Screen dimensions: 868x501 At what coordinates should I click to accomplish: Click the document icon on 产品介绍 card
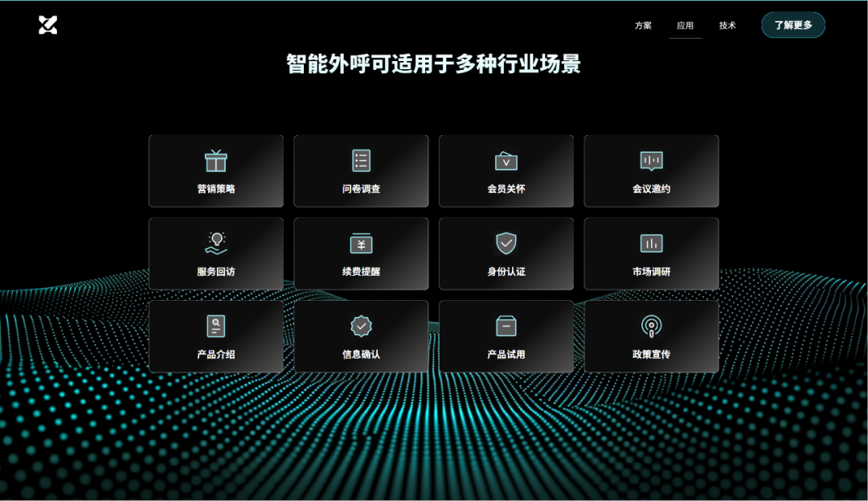[215, 325]
